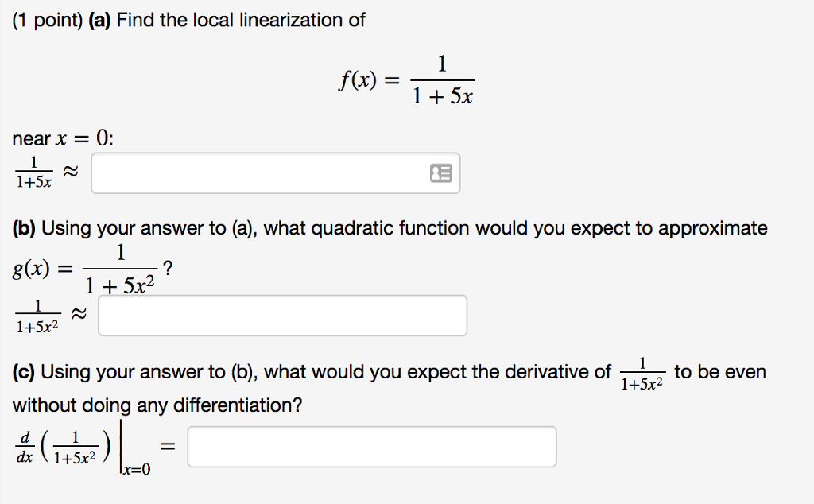Select the empty linearization input for f(x)

point(262,172)
